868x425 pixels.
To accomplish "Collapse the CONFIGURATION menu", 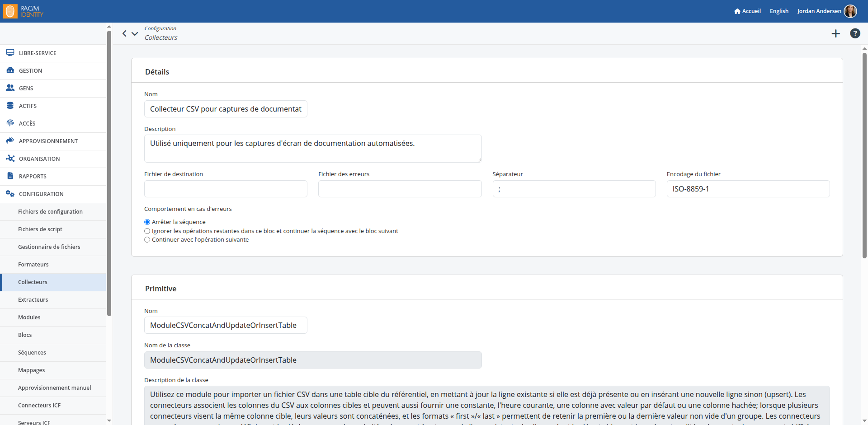I will (x=53, y=194).
